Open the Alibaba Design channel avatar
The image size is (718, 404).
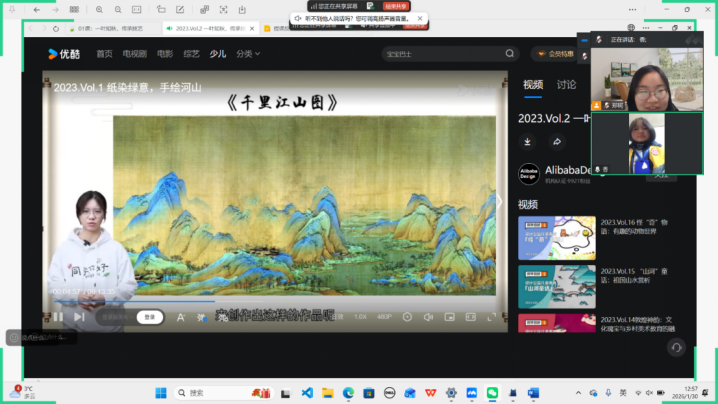529,174
